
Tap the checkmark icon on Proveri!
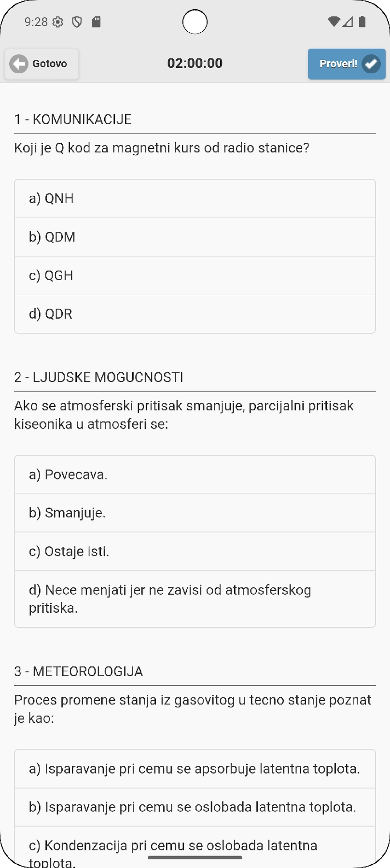coord(371,64)
